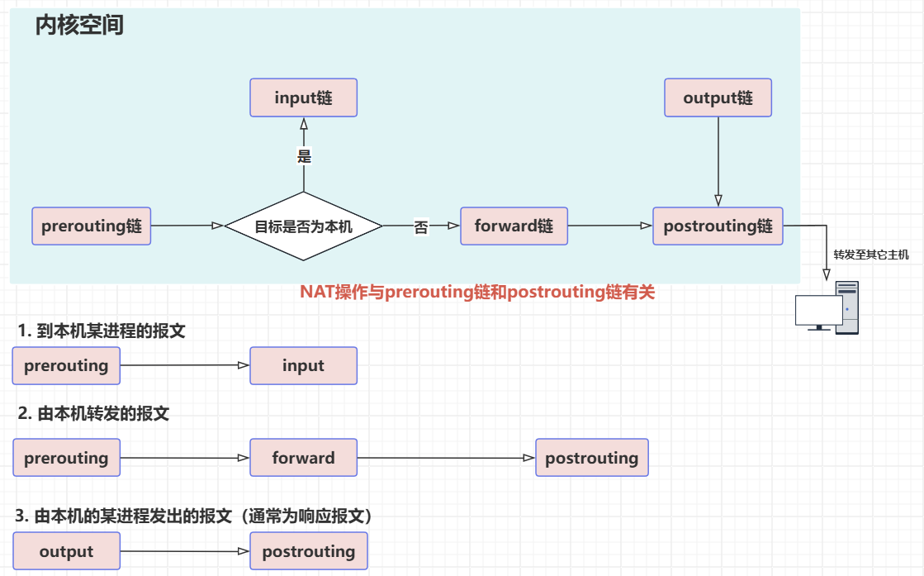Select heading 3 about 响应报文

click(194, 516)
